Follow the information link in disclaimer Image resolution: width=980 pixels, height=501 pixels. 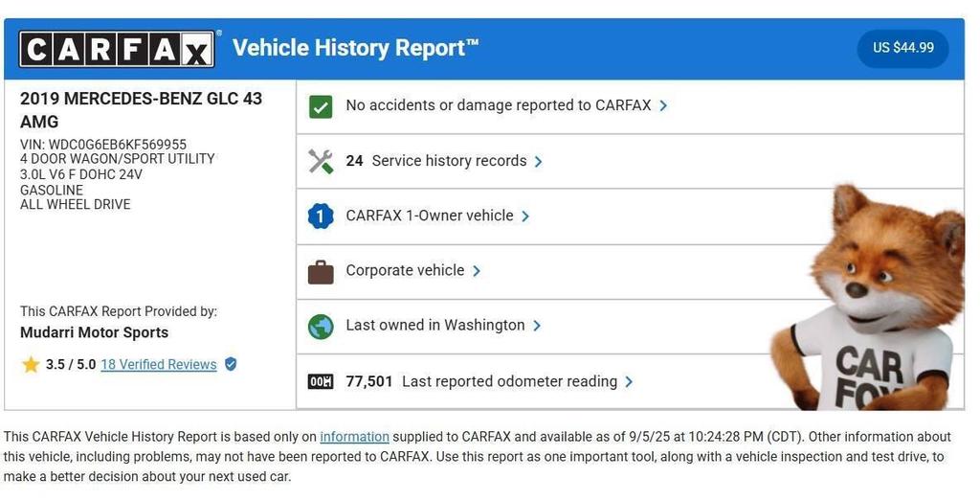pyautogui.click(x=354, y=437)
